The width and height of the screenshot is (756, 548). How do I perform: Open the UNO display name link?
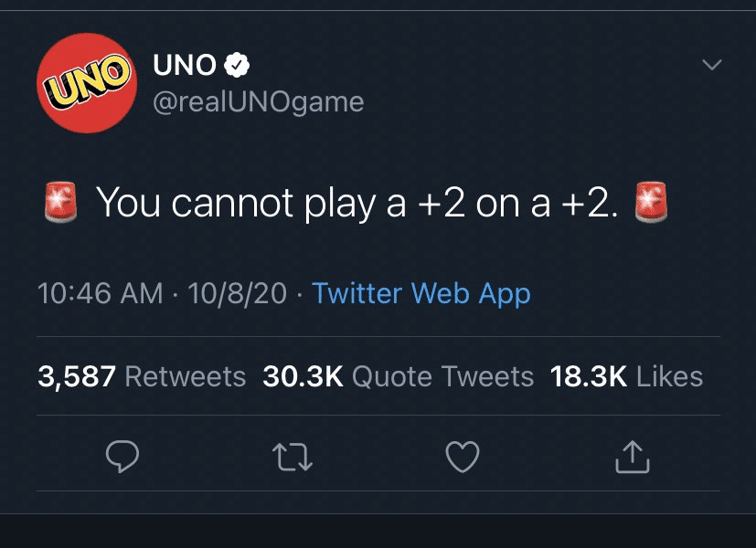(x=186, y=66)
